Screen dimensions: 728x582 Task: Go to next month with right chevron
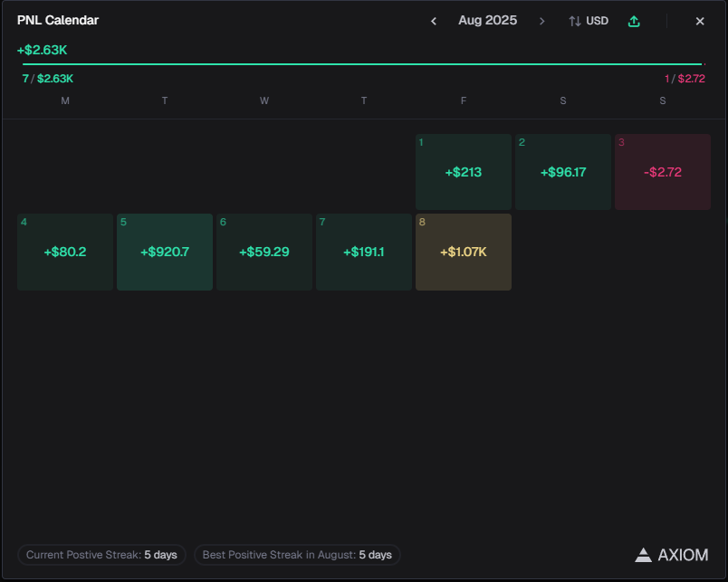point(541,21)
